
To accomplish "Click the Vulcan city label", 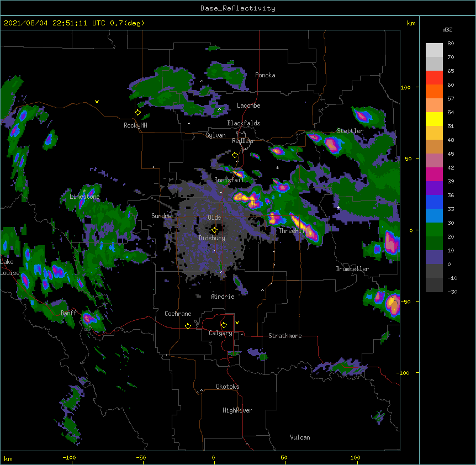I will pyautogui.click(x=300, y=437).
